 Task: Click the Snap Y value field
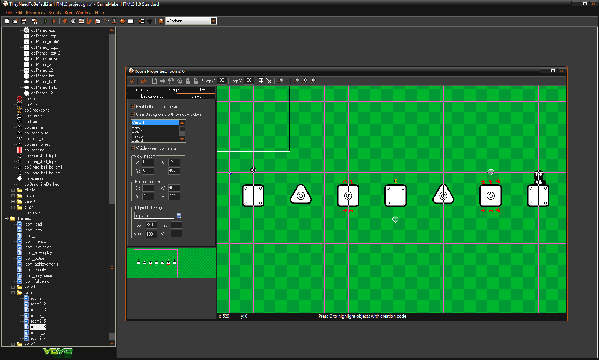[x=249, y=81]
